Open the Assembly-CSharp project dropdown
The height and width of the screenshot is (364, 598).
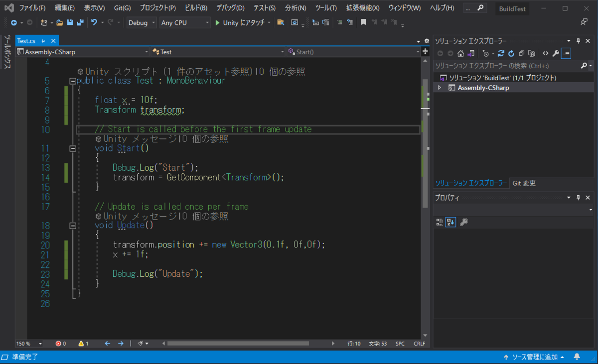(82, 52)
